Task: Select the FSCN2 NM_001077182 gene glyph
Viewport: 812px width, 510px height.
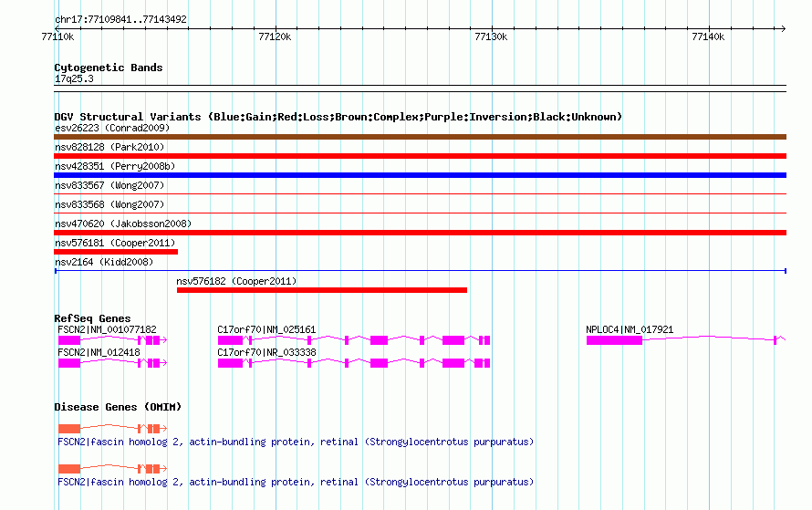Action: pyautogui.click(x=112, y=340)
